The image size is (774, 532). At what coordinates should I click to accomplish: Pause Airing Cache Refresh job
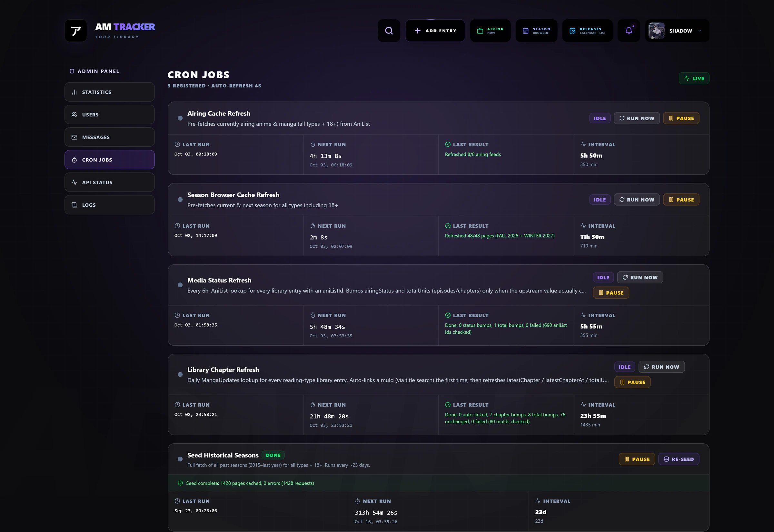[x=681, y=118]
